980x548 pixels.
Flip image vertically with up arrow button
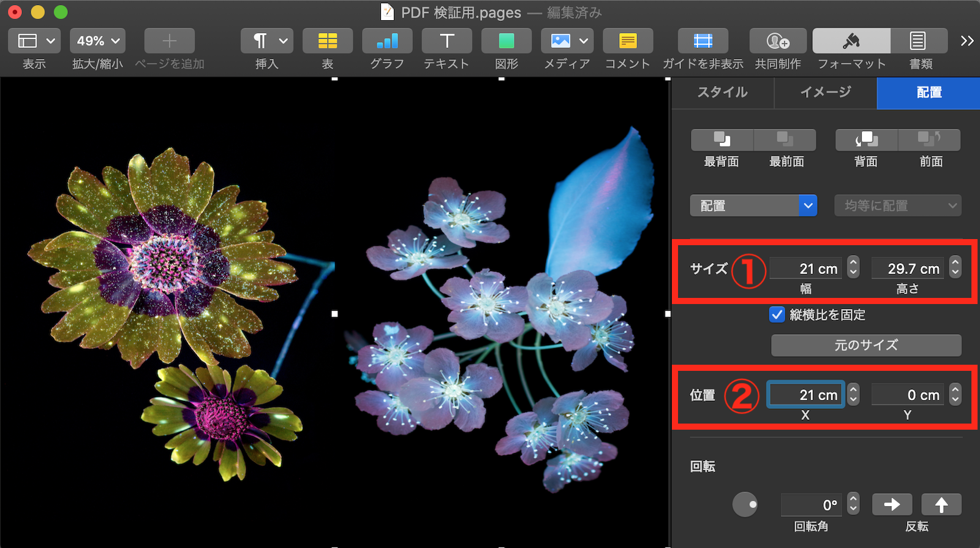(x=941, y=504)
